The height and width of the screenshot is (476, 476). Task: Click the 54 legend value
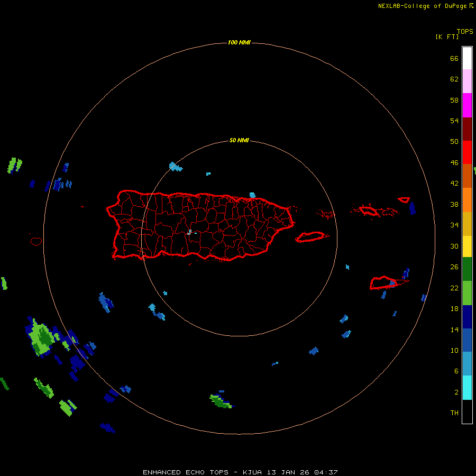(454, 121)
